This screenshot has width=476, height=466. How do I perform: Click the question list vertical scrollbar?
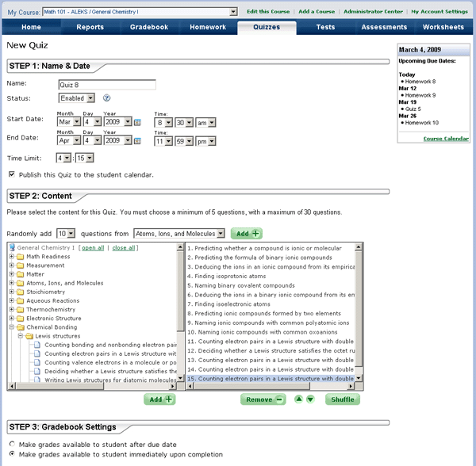[x=359, y=317]
